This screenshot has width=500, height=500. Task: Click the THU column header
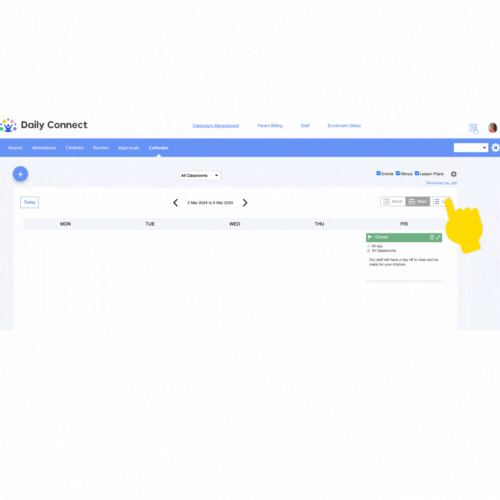pos(319,224)
